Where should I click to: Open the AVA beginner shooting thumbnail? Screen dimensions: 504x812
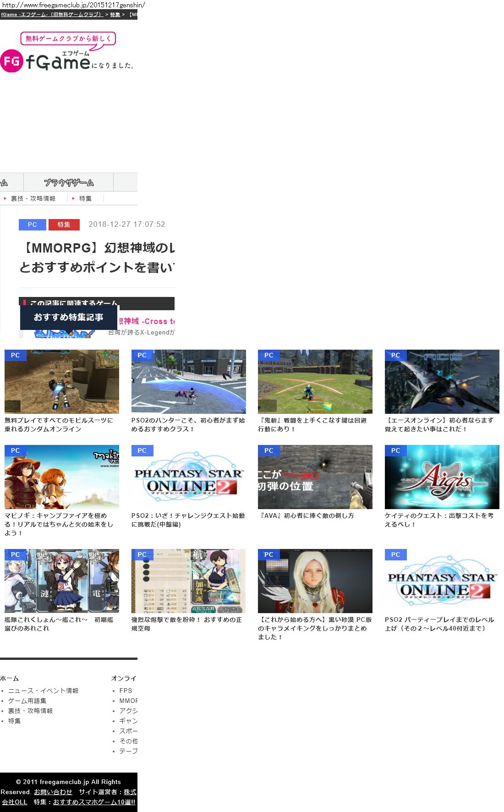coord(315,477)
